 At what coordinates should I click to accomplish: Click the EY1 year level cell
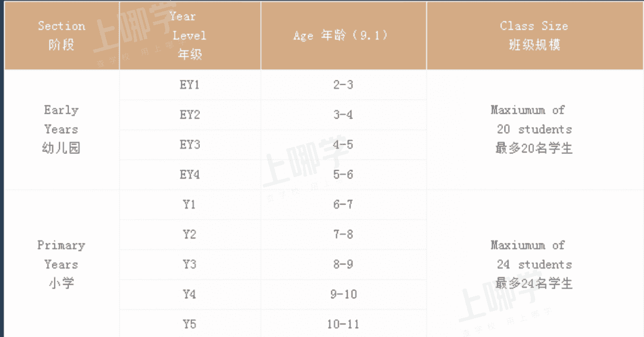pyautogui.click(x=190, y=85)
